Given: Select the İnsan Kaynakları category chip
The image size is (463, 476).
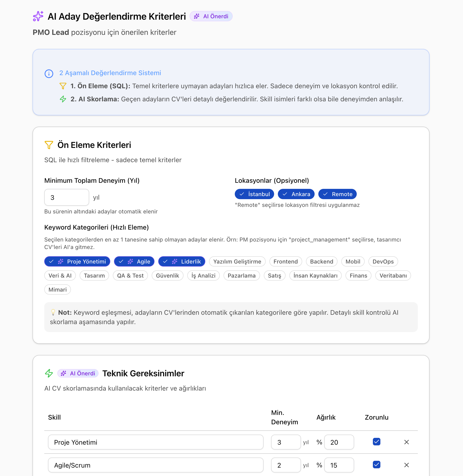Looking at the screenshot, I should (x=315, y=275).
